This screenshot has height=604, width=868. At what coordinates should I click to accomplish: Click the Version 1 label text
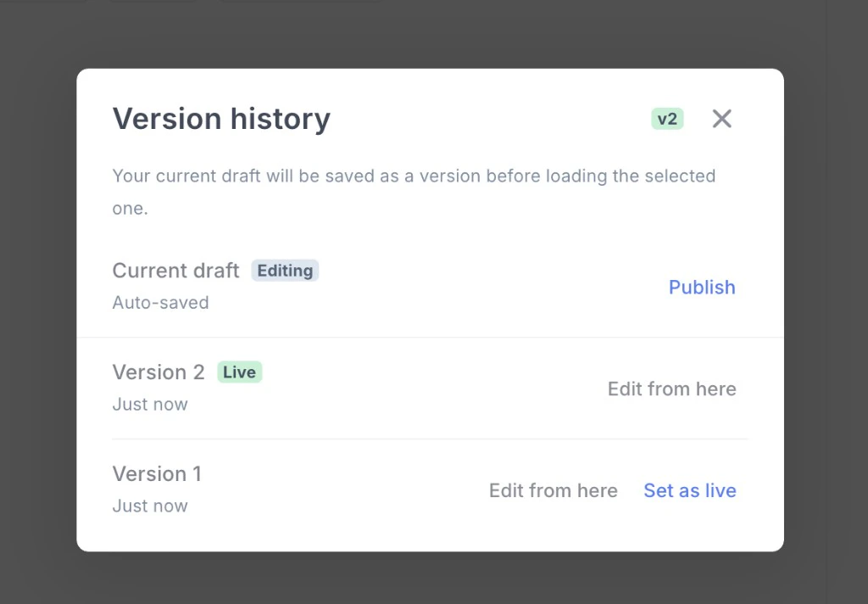[157, 473]
